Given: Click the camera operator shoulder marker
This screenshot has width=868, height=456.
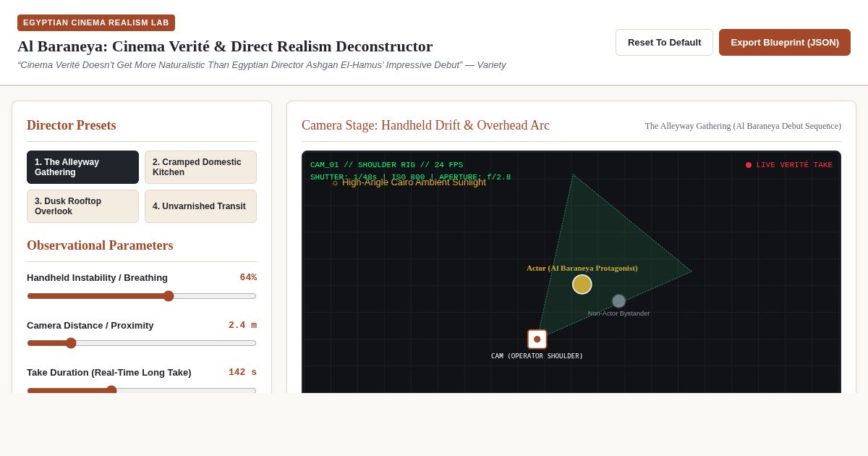Looking at the screenshot, I should [x=537, y=339].
